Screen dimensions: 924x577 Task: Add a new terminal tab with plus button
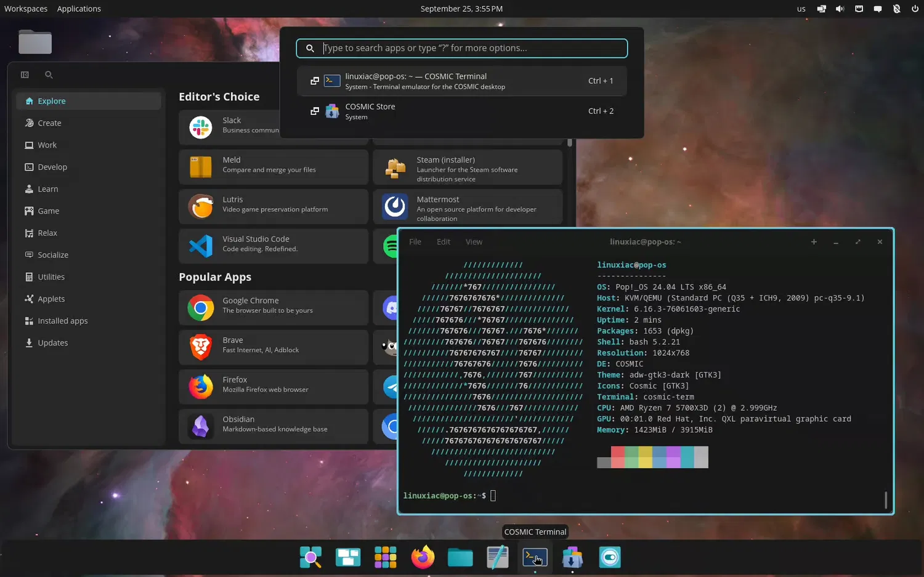pos(814,242)
